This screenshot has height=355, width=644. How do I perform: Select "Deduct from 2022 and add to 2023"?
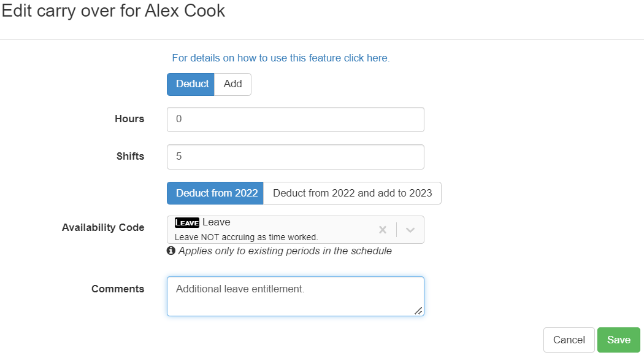352,193
